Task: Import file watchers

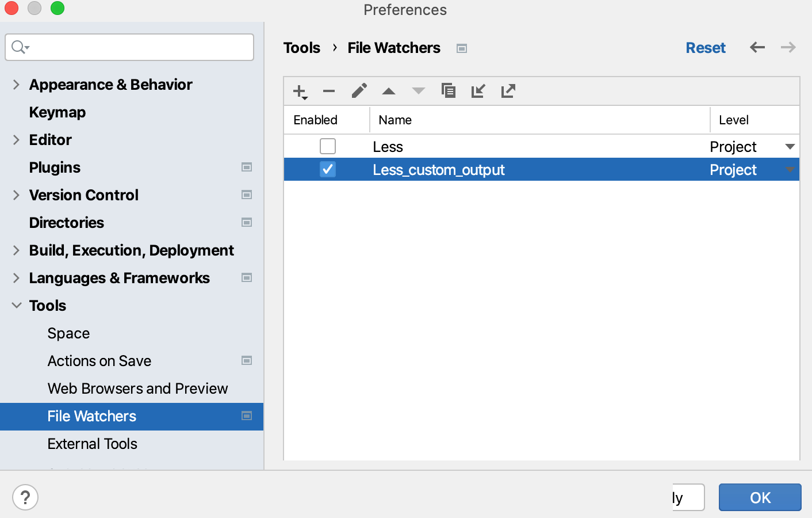Action: [478, 91]
